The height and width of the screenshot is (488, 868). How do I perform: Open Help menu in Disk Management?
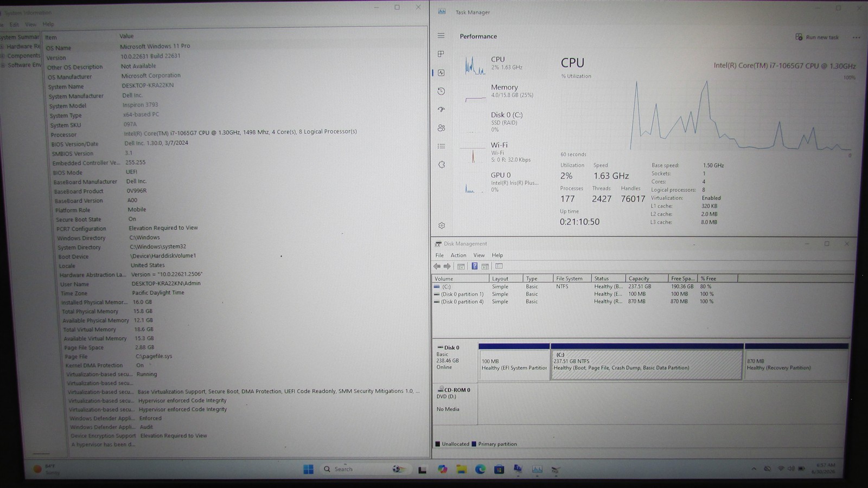coord(497,255)
